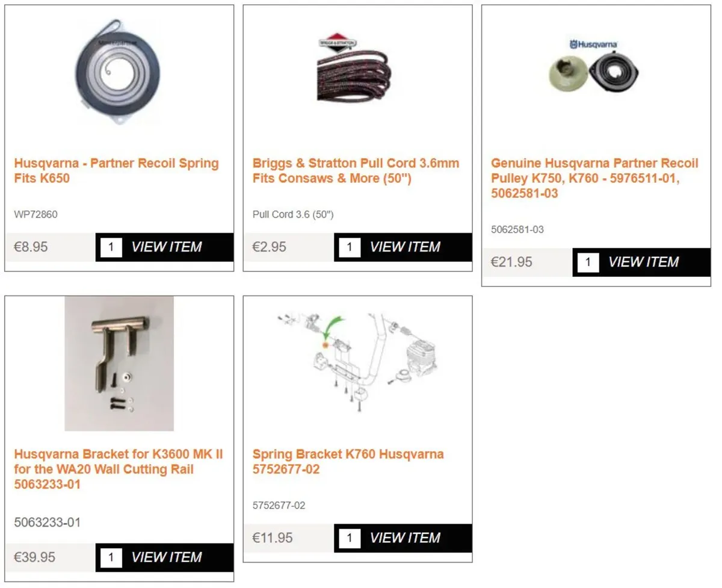Focus quantity field for bracket 5063233-01
Screen dimensions: 722x588
pyautogui.click(x=111, y=558)
